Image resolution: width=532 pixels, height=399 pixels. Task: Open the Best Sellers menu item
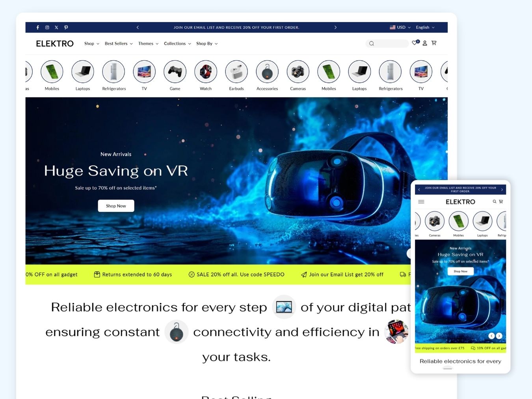[x=116, y=43]
